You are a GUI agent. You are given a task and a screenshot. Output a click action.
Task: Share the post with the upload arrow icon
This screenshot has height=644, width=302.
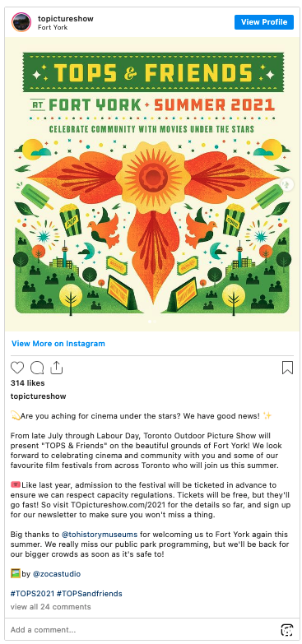point(56,368)
